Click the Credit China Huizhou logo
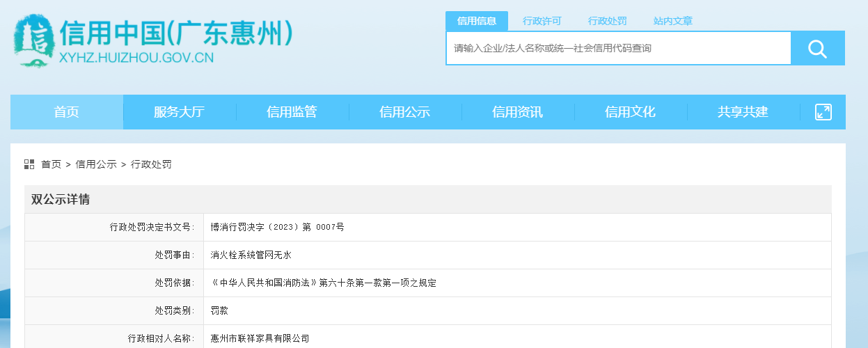Screen dimensions: 868x348 (x=33, y=41)
